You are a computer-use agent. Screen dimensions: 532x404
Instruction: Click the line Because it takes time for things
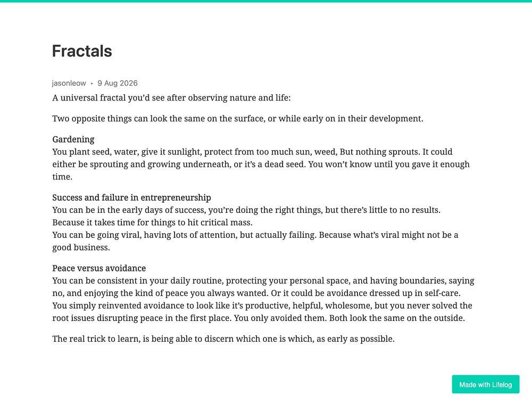coord(152,222)
